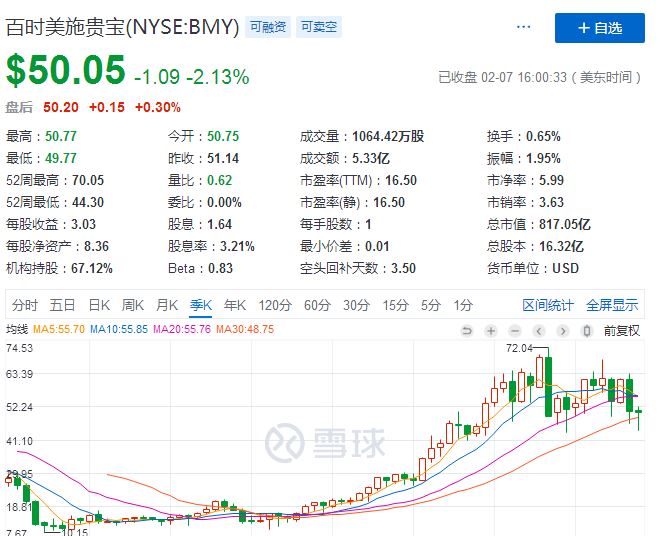Open 全屏显示 fullscreen chart view
This screenshot has height=536, width=662.
[612, 305]
